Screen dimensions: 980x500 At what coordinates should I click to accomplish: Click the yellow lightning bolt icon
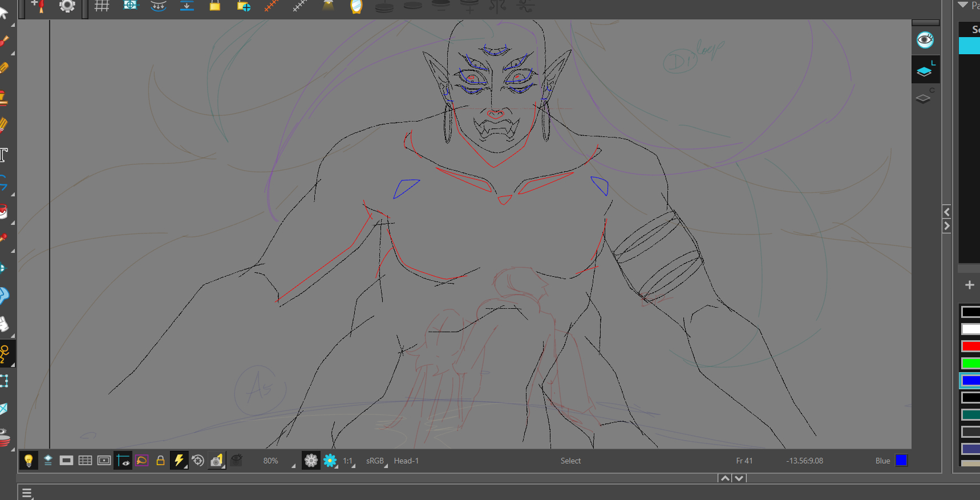(x=179, y=461)
